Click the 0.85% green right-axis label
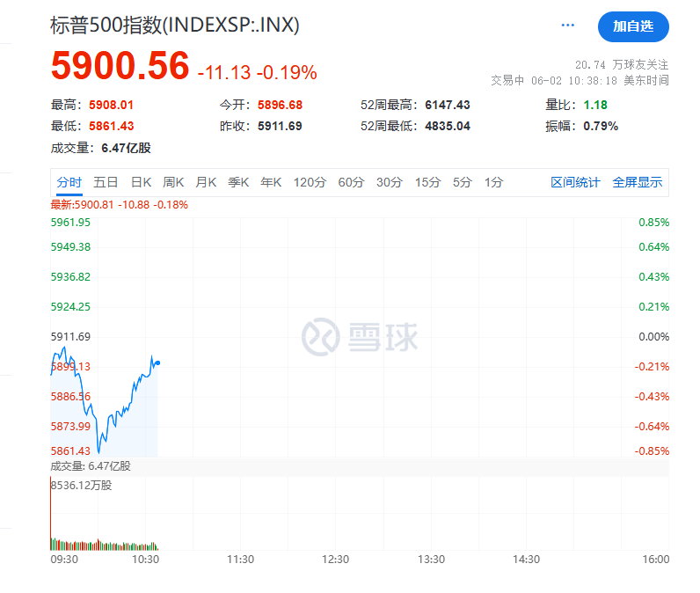Image resolution: width=700 pixels, height=593 pixels. 653,223
